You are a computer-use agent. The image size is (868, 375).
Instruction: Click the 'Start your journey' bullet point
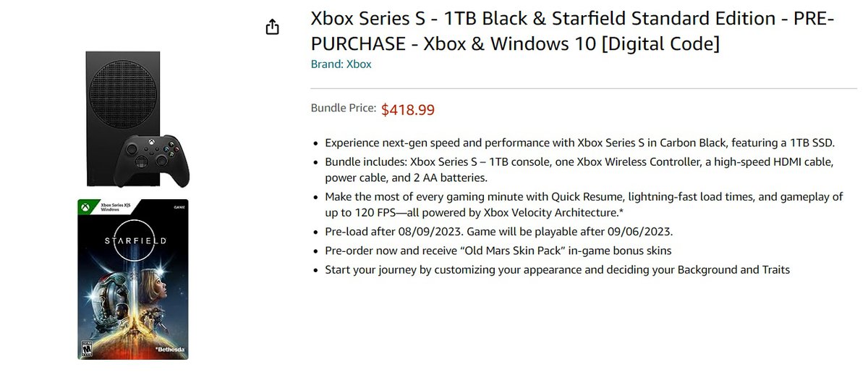tap(557, 270)
